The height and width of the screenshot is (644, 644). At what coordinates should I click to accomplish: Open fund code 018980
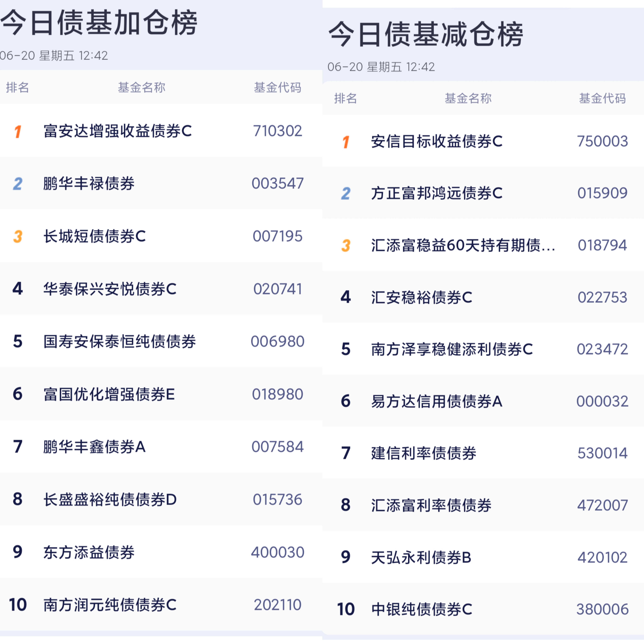click(x=278, y=394)
